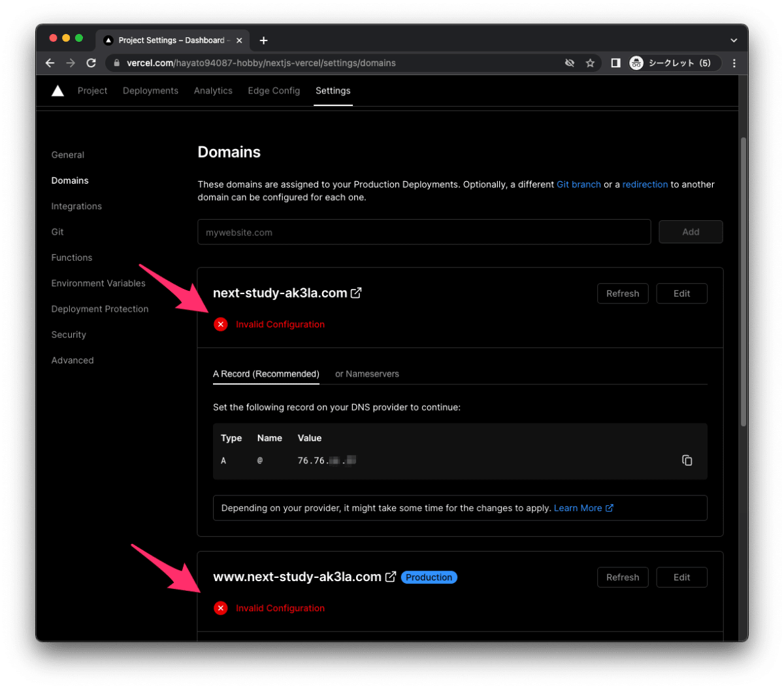The height and width of the screenshot is (689, 784).
Task: Open the incognito profile icon
Action: click(x=636, y=63)
